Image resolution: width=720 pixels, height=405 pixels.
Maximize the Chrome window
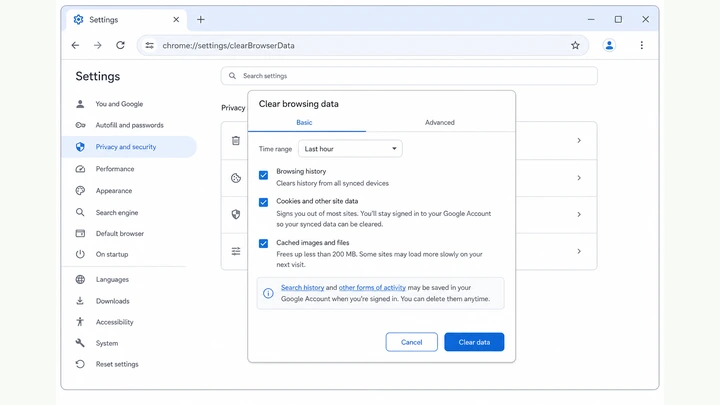618,19
